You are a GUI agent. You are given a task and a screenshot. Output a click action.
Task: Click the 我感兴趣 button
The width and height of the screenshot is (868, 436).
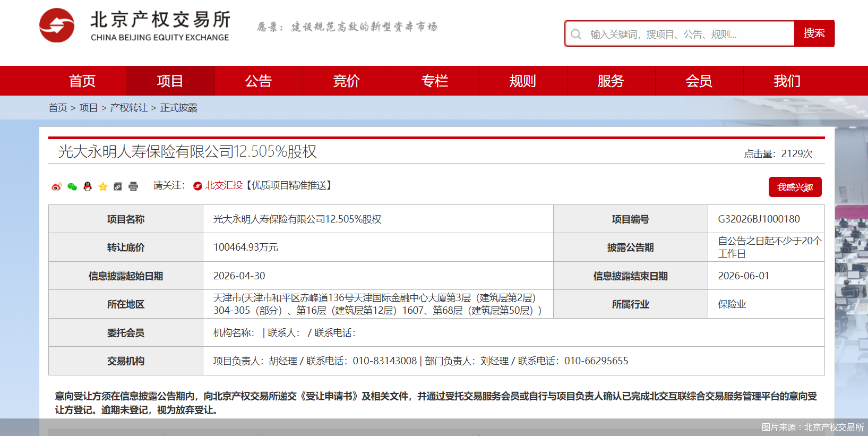795,187
